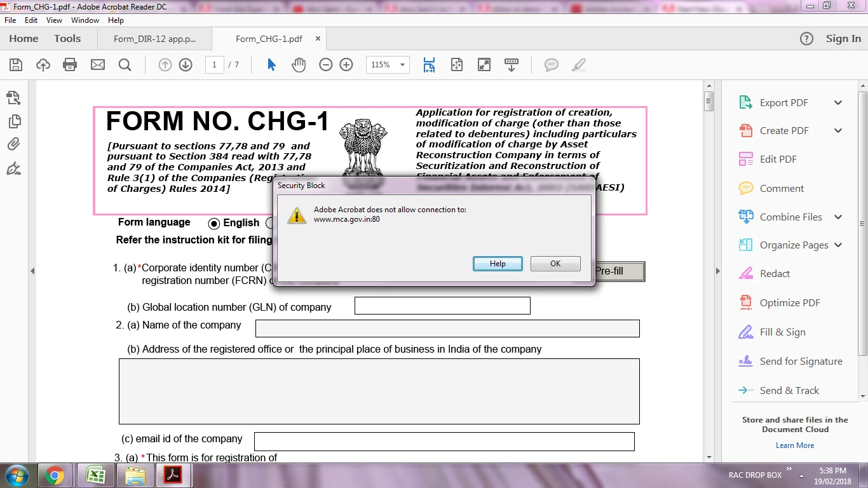Image resolution: width=868 pixels, height=488 pixels.
Task: Open the Edit menu
Action: (31, 20)
